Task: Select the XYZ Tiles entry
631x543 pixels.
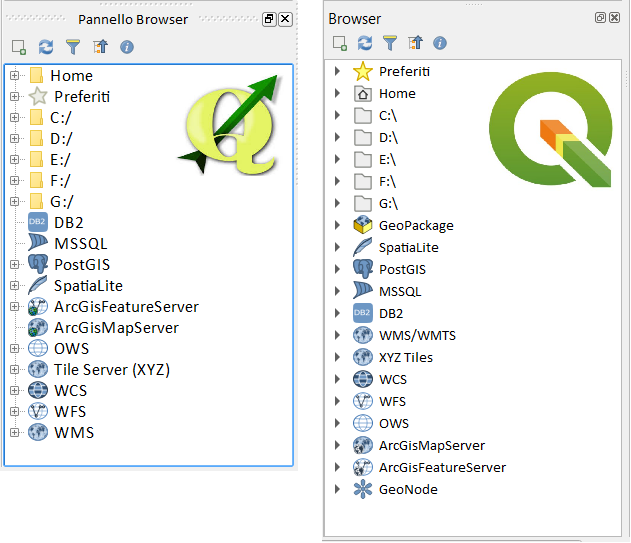Action: pos(405,357)
